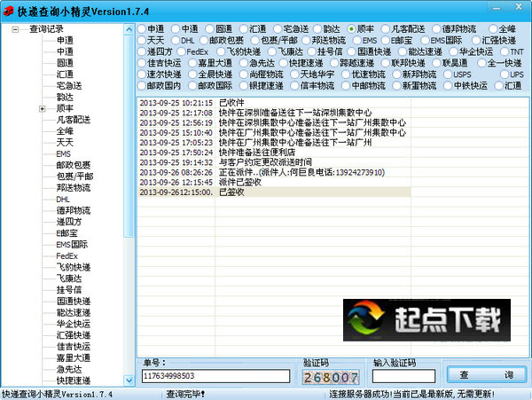Pick the UPS radio button
The height and width of the screenshot is (400, 532).
505,75
